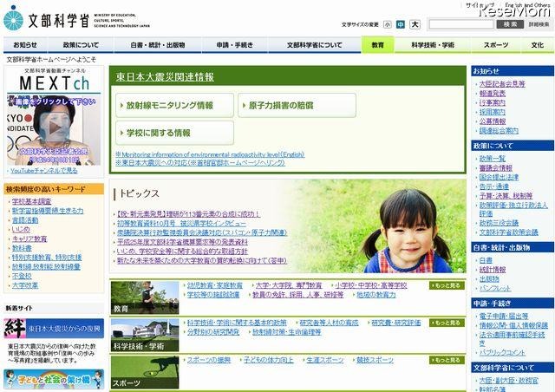Click もっと見る in 科学技術・学術 row
The height and width of the screenshot is (392, 555).
click(x=447, y=323)
